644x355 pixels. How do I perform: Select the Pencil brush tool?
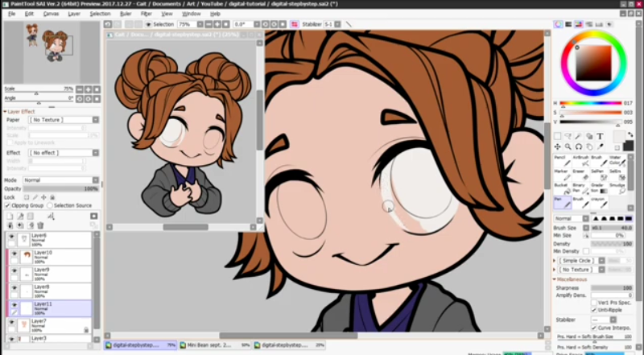pyautogui.click(x=562, y=161)
